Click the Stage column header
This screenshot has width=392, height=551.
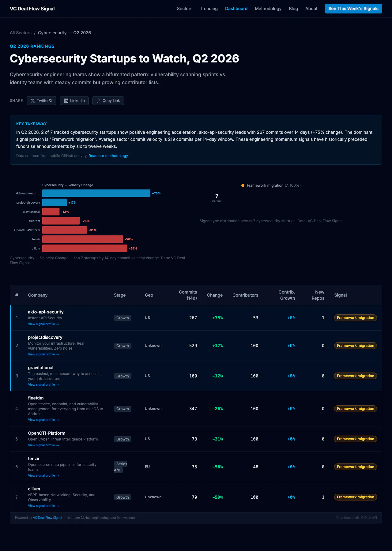coord(120,295)
